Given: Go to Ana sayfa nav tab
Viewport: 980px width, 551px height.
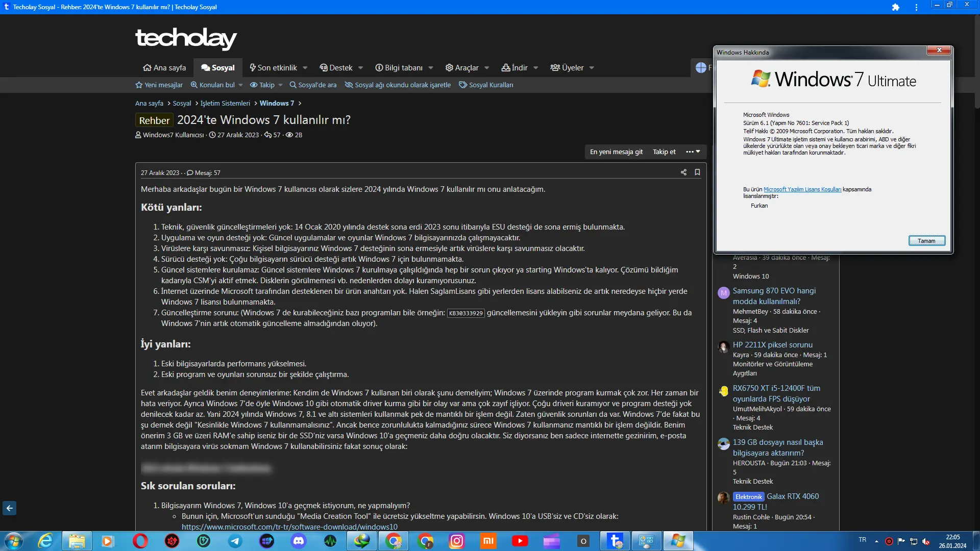Looking at the screenshot, I should [x=164, y=68].
